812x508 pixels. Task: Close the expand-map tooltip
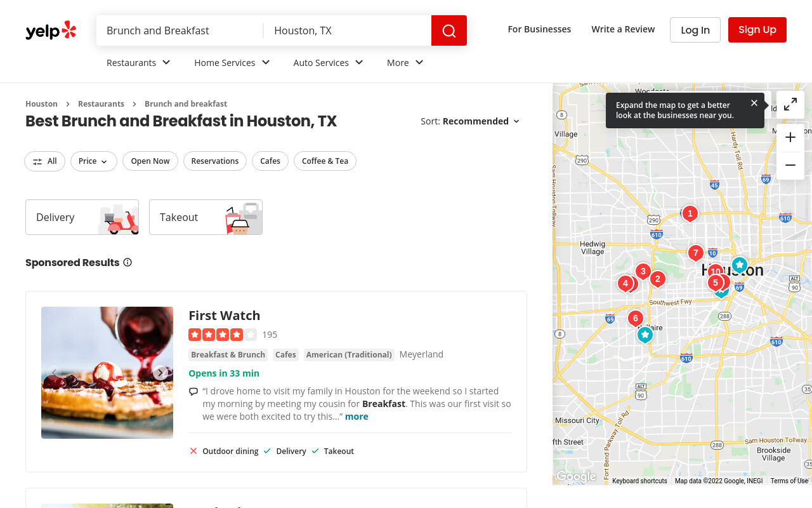tap(754, 103)
